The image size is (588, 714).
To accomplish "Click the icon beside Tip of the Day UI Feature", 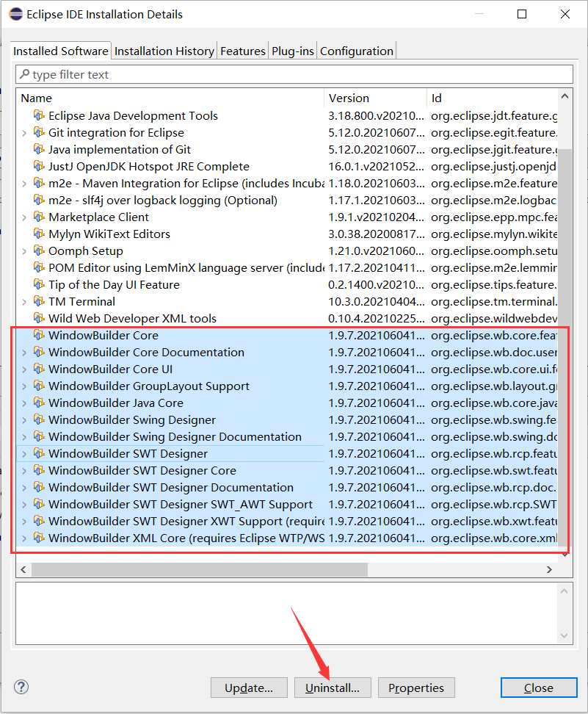I will coord(40,284).
